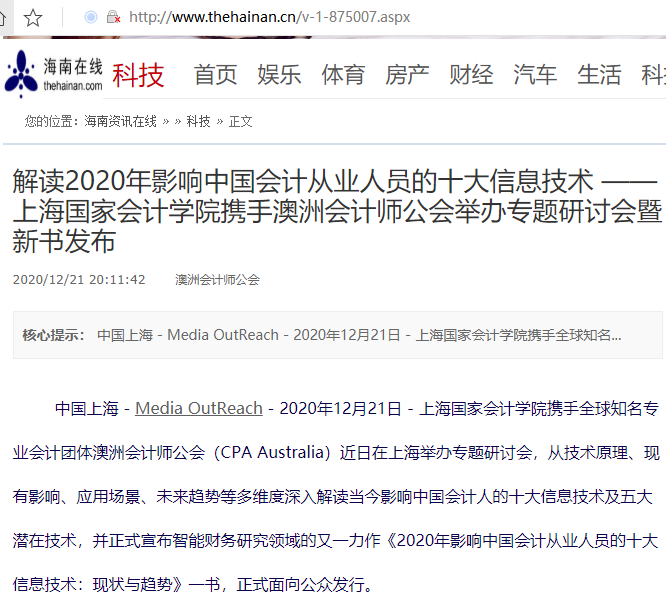The width and height of the screenshot is (666, 601).
Task: View the site security padlock info
Action: click(113, 17)
